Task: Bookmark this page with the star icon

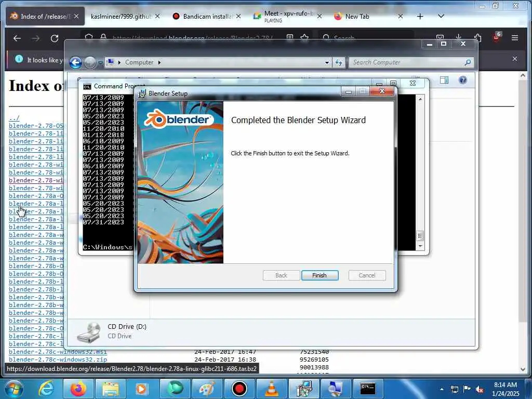Action: (304, 37)
